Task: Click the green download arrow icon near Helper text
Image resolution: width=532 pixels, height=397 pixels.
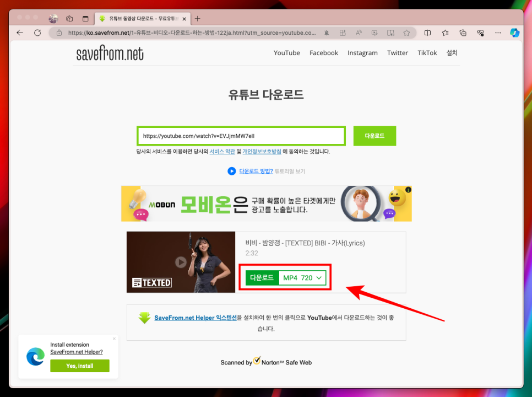Action: (144, 318)
